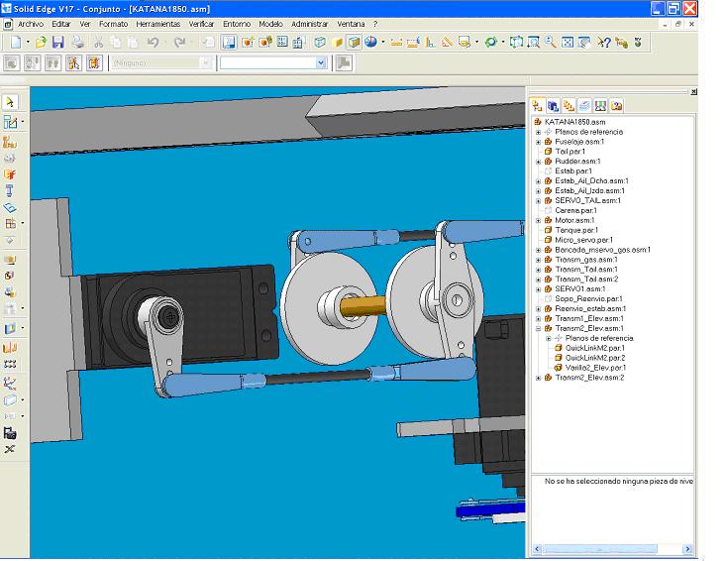Open the Herramientas menu
The width and height of the screenshot is (728, 561).
(x=158, y=23)
